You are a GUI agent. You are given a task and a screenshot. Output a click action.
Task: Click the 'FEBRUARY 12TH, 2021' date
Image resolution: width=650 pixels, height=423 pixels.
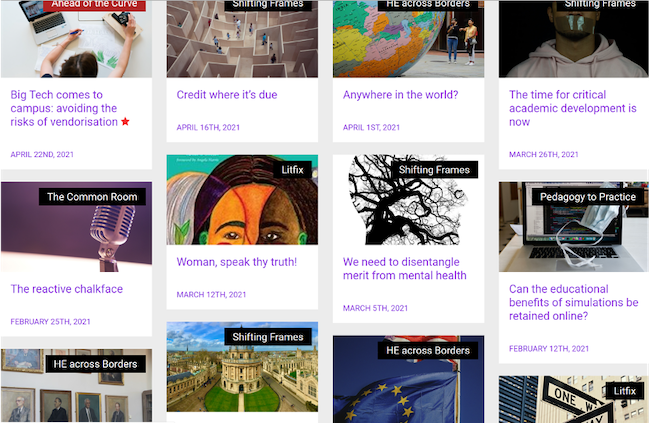(x=549, y=349)
